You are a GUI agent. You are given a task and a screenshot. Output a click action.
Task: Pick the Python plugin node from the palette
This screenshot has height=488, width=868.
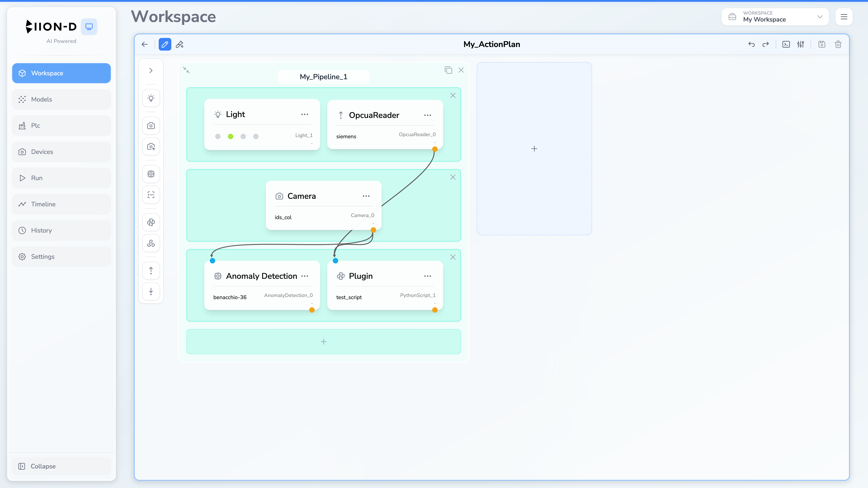click(151, 222)
